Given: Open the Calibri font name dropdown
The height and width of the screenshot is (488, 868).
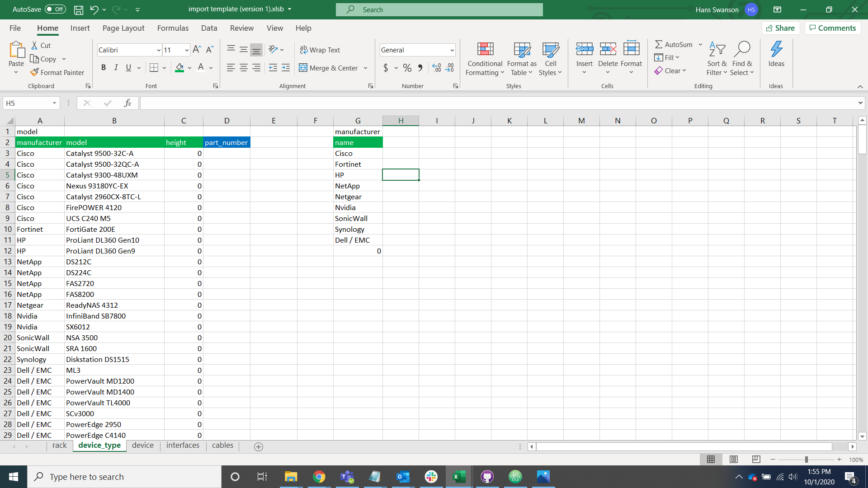Looking at the screenshot, I should [159, 50].
